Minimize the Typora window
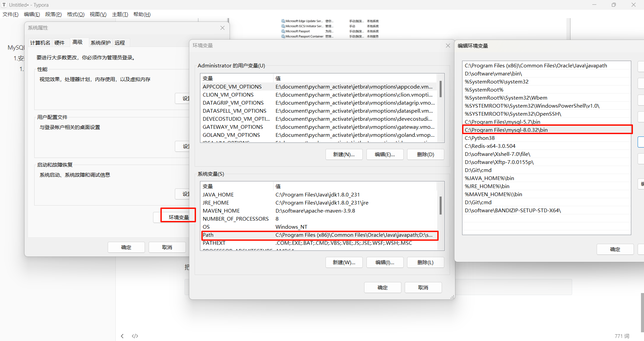 [594, 5]
